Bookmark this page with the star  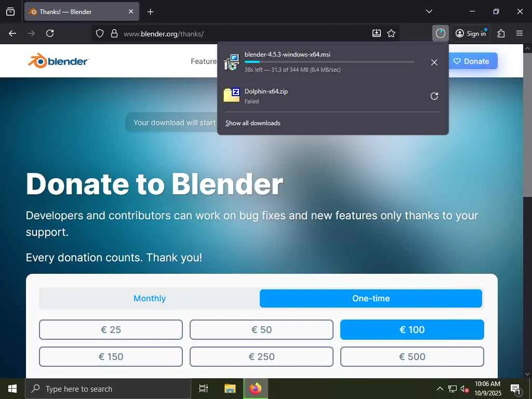(x=391, y=33)
